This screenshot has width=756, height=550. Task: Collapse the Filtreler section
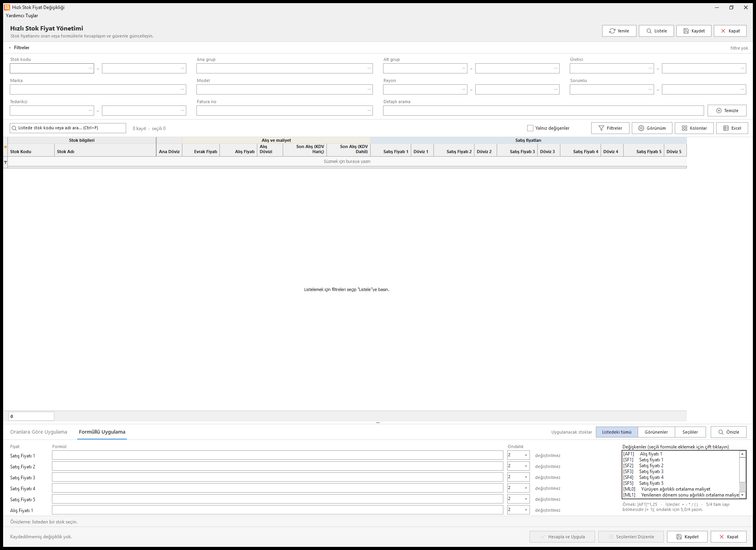10,48
